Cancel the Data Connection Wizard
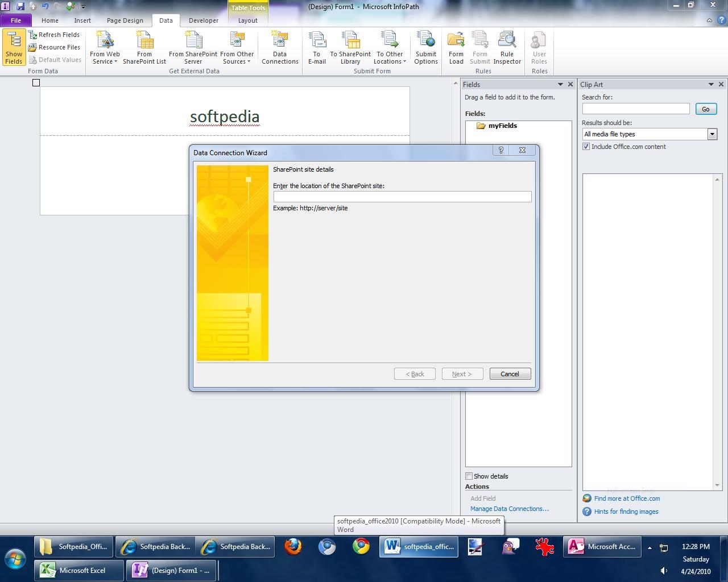 coord(510,374)
